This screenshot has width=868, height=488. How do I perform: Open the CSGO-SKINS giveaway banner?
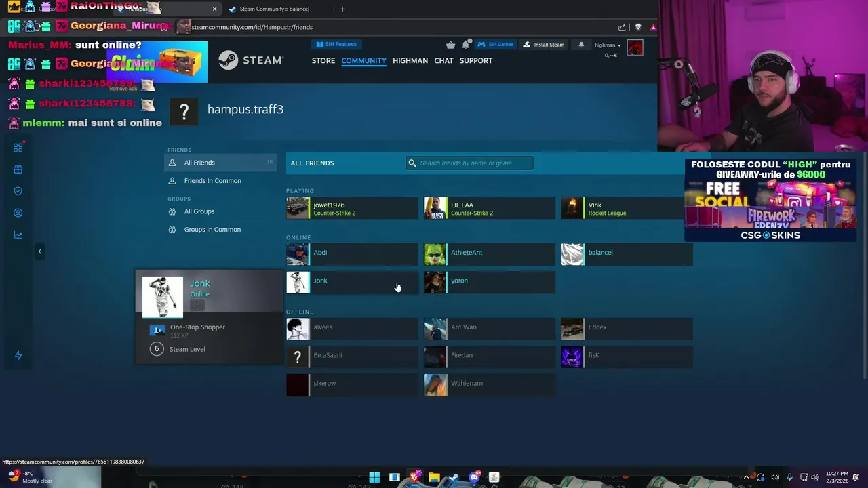(x=770, y=200)
